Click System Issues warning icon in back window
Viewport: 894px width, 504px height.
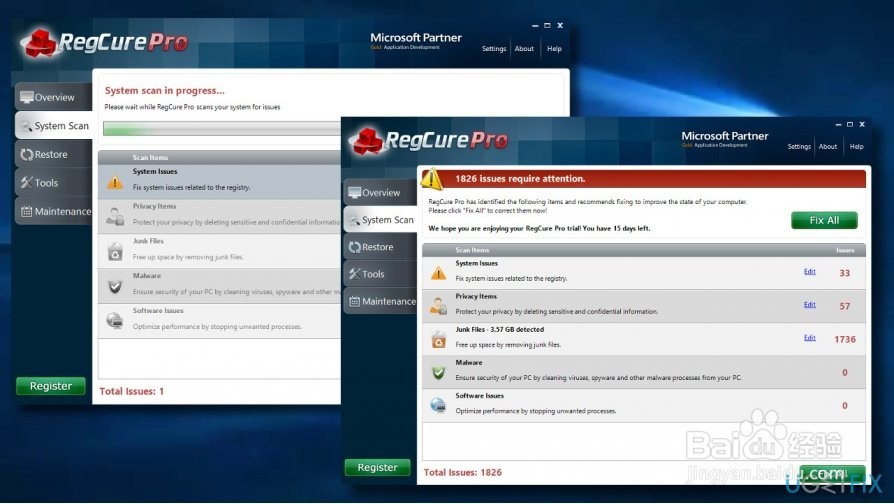[115, 182]
